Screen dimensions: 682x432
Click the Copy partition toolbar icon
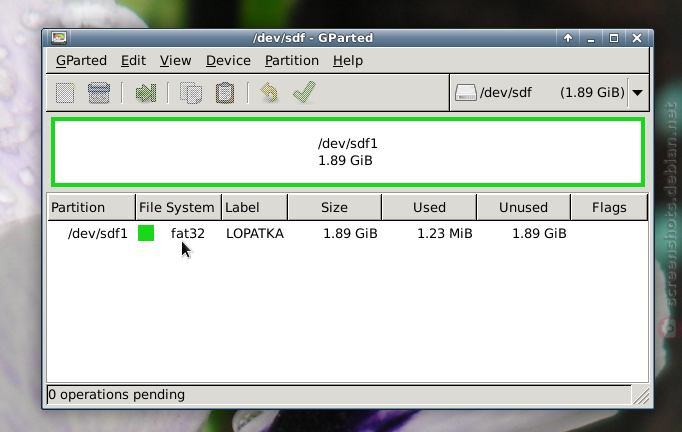pos(191,93)
